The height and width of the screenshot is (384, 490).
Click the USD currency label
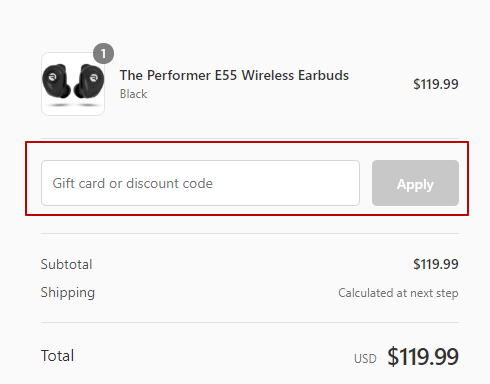point(365,359)
